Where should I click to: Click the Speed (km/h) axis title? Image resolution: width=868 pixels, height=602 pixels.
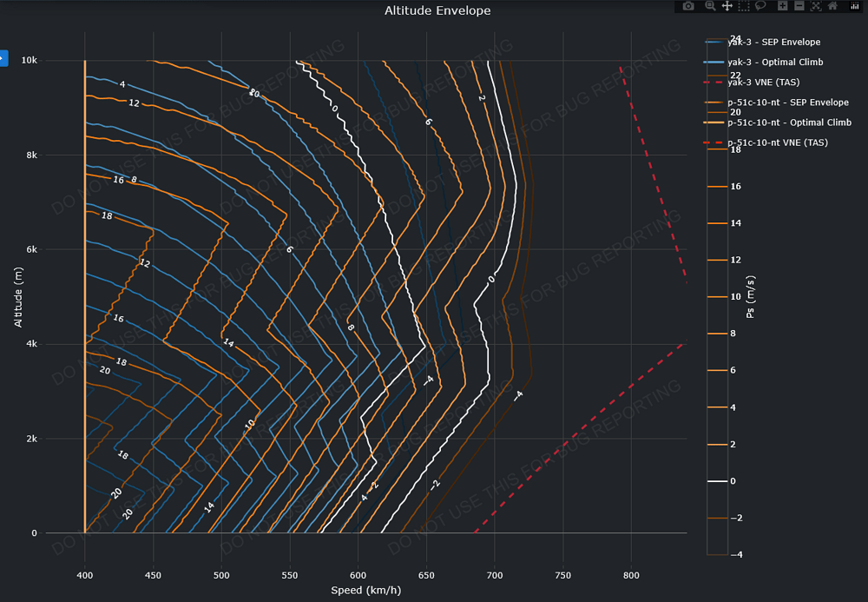(x=365, y=591)
